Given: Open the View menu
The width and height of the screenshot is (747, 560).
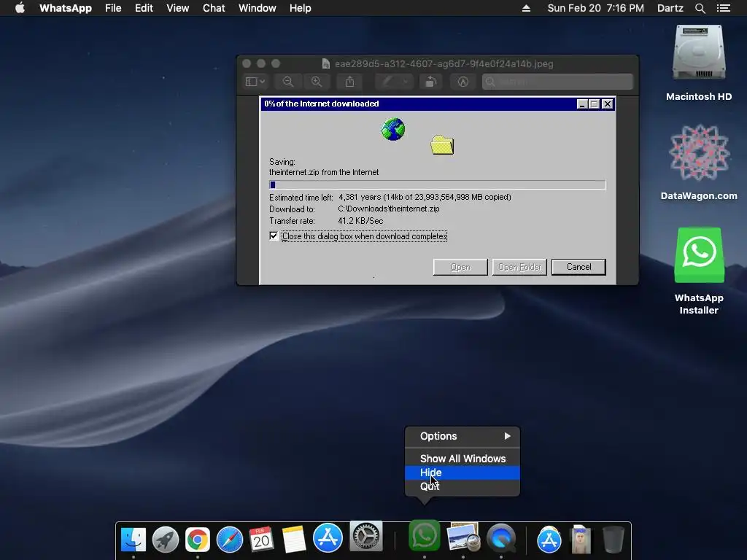Looking at the screenshot, I should point(178,8).
